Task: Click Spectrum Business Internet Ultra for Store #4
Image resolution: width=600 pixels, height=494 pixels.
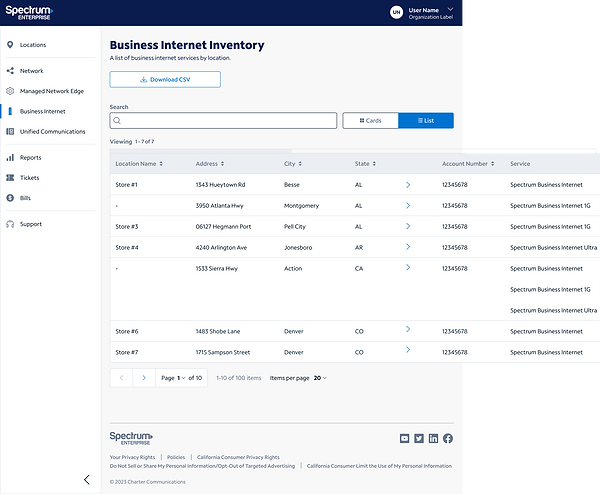Action: click(553, 248)
